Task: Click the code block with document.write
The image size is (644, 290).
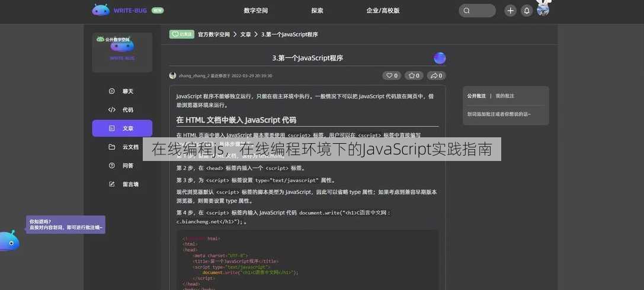Action: 307,260
